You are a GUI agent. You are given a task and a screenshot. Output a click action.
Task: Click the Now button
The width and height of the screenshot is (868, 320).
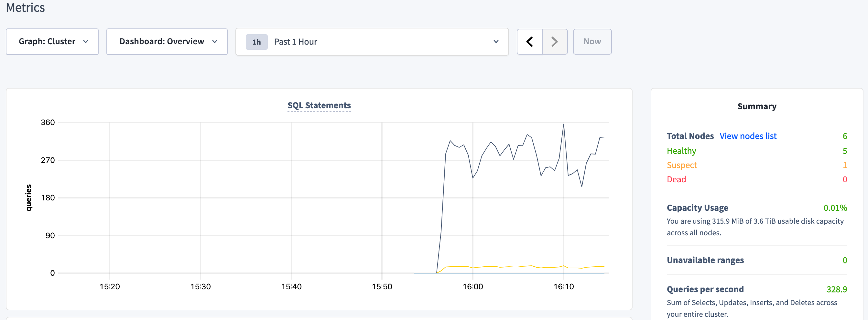[x=592, y=41]
